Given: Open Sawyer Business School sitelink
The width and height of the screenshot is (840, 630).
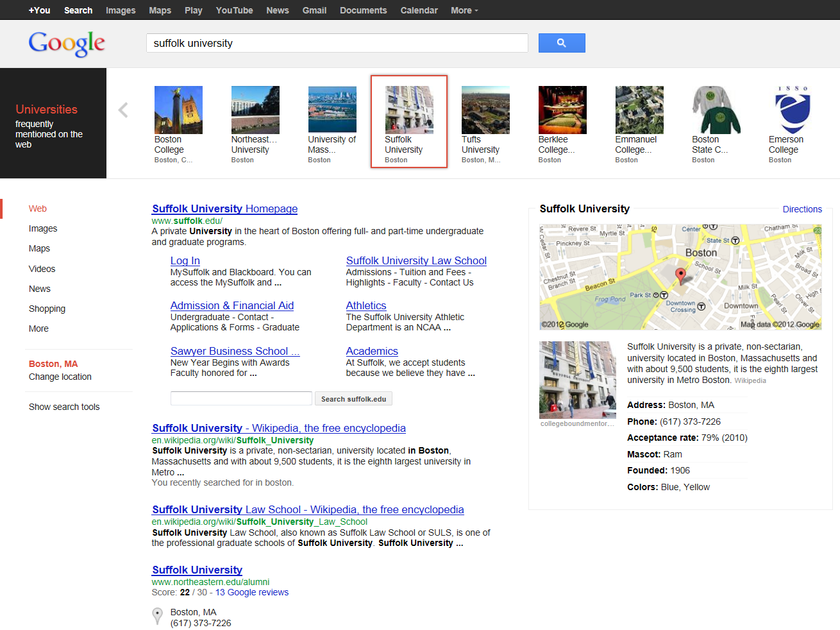Looking at the screenshot, I should (235, 351).
